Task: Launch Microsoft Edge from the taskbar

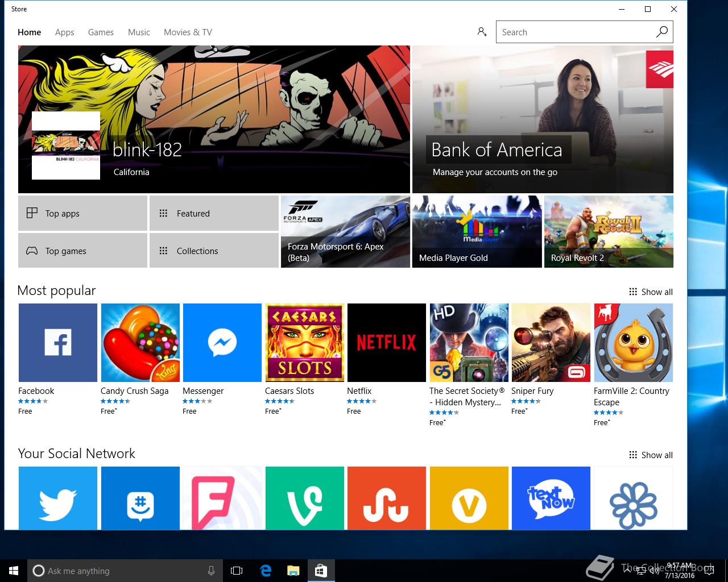Action: coord(266,571)
